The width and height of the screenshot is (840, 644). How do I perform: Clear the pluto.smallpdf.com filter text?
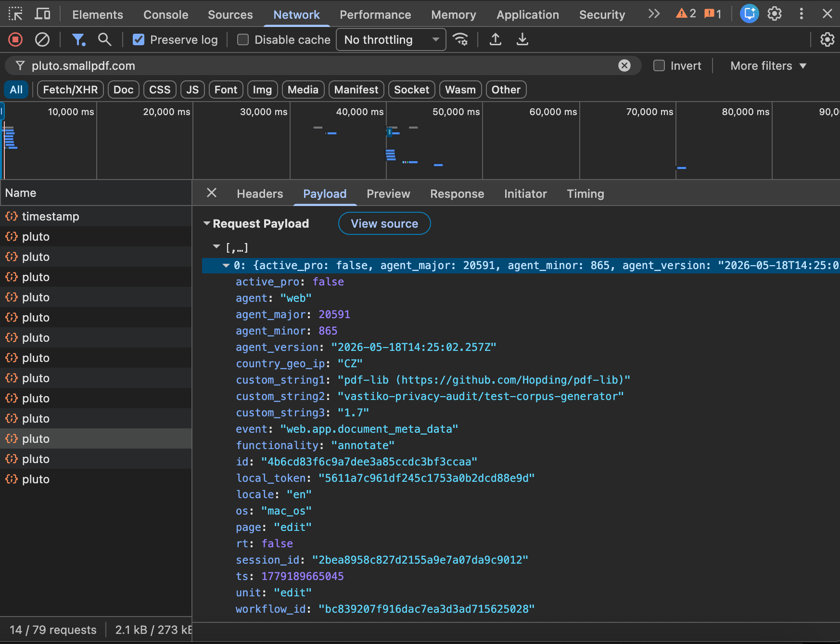(624, 65)
